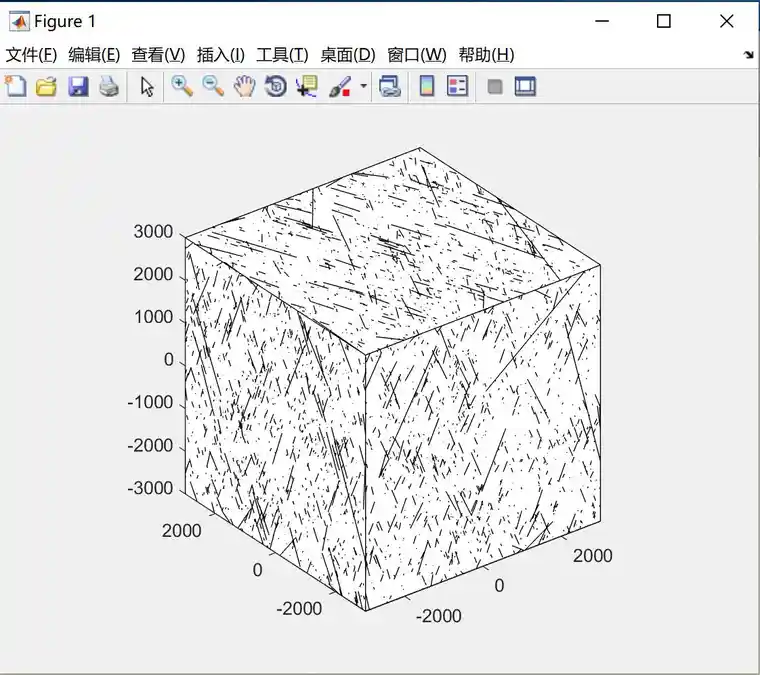The height and width of the screenshot is (675, 760).
Task: Click the Hide Plot Tools icon
Action: tap(495, 87)
